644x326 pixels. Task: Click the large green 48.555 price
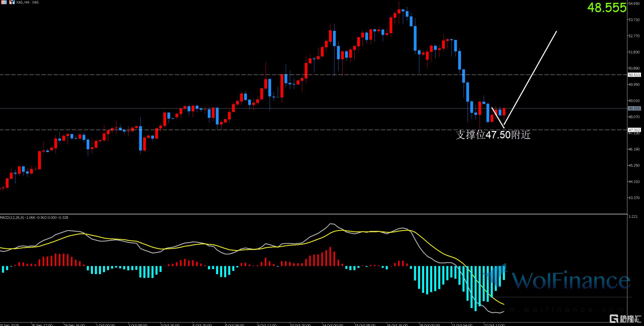click(607, 8)
